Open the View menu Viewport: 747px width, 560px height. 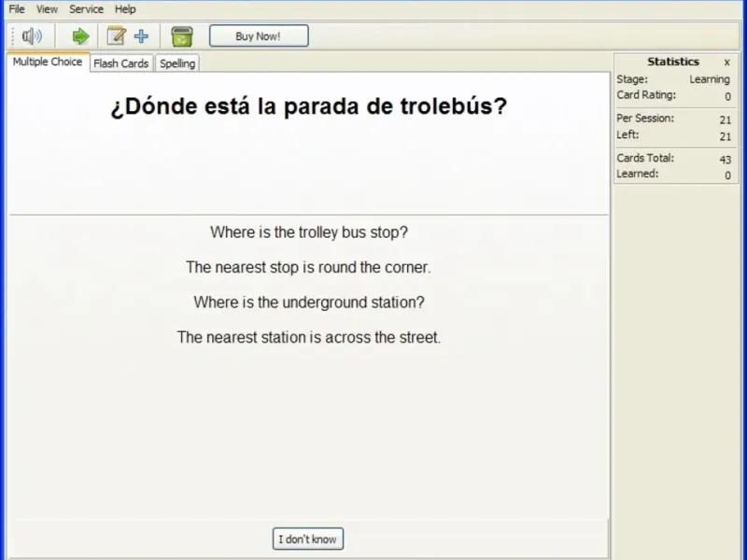[47, 9]
